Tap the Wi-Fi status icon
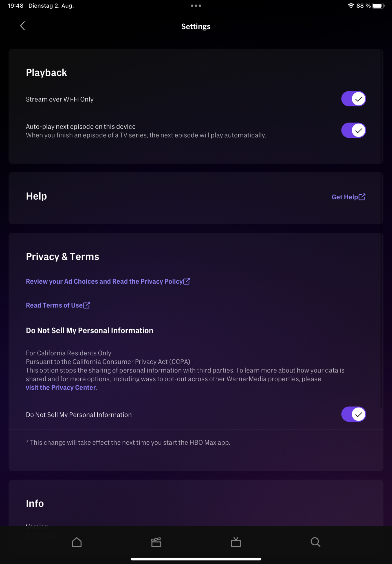The width and height of the screenshot is (392, 564). coord(351,6)
